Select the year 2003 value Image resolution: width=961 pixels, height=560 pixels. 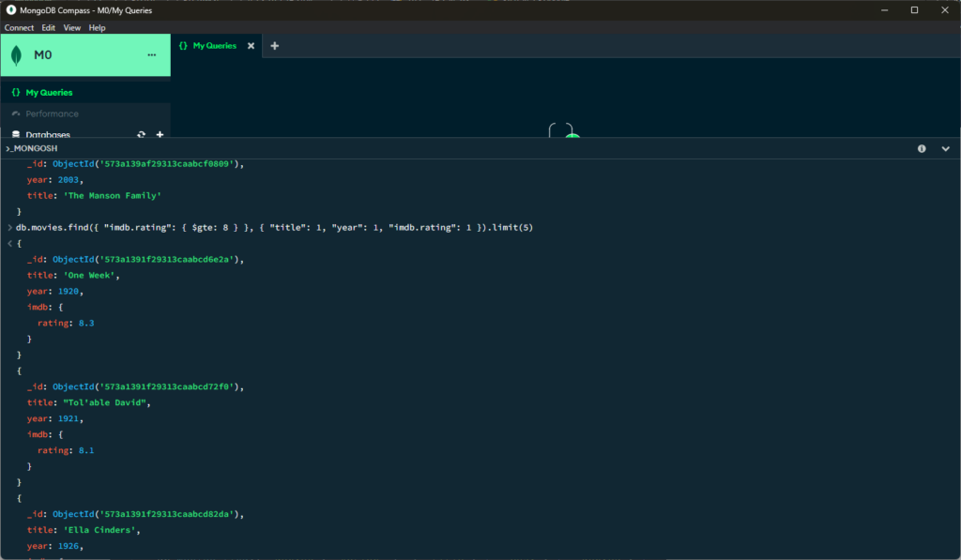[x=69, y=180]
